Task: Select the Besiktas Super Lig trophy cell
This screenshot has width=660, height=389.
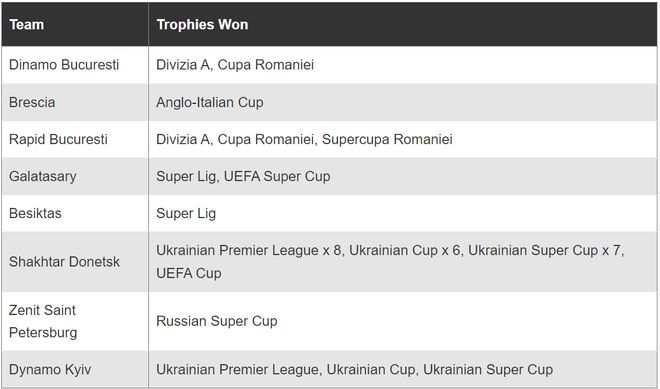Action: click(403, 213)
